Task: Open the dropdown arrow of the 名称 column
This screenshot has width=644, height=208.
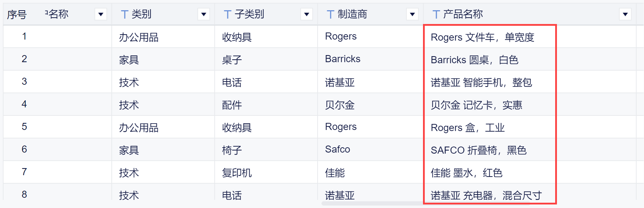Action: [x=100, y=14]
